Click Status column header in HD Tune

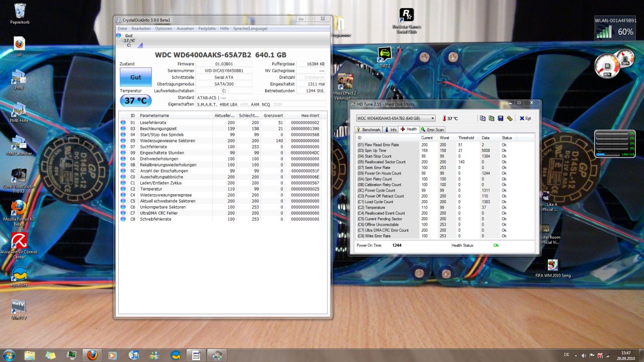(508, 138)
